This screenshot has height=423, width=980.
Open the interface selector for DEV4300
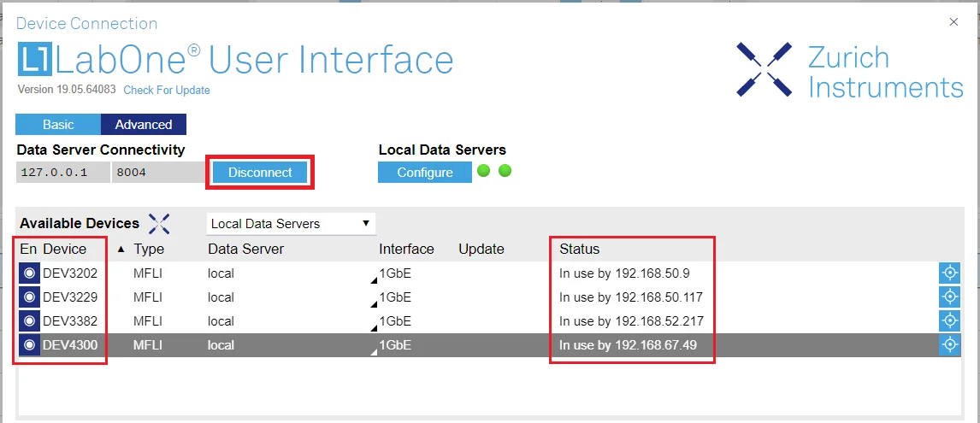pyautogui.click(x=374, y=352)
